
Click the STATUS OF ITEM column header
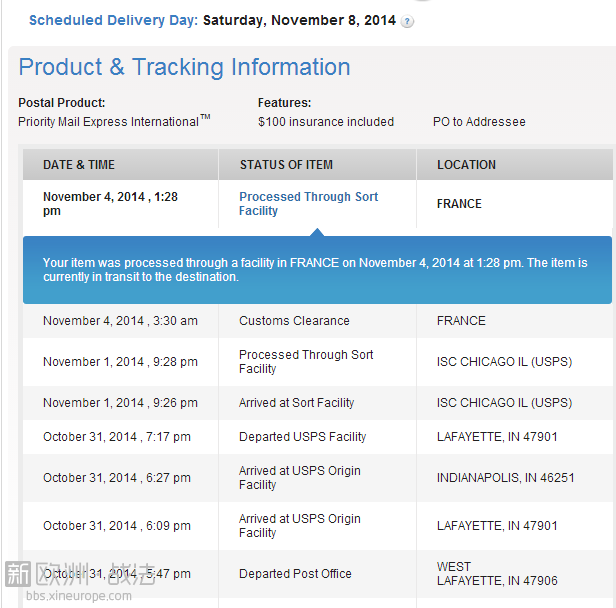tap(286, 165)
